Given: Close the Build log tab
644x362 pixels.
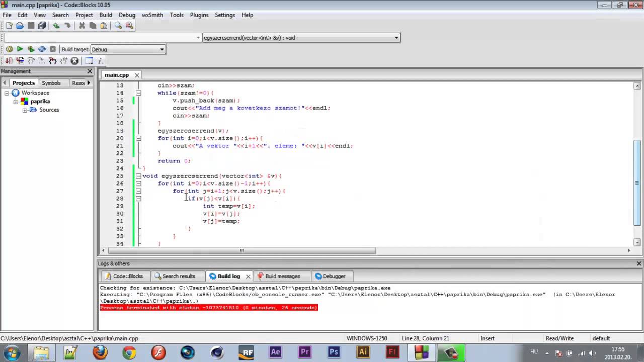Looking at the screenshot, I should [x=248, y=277].
